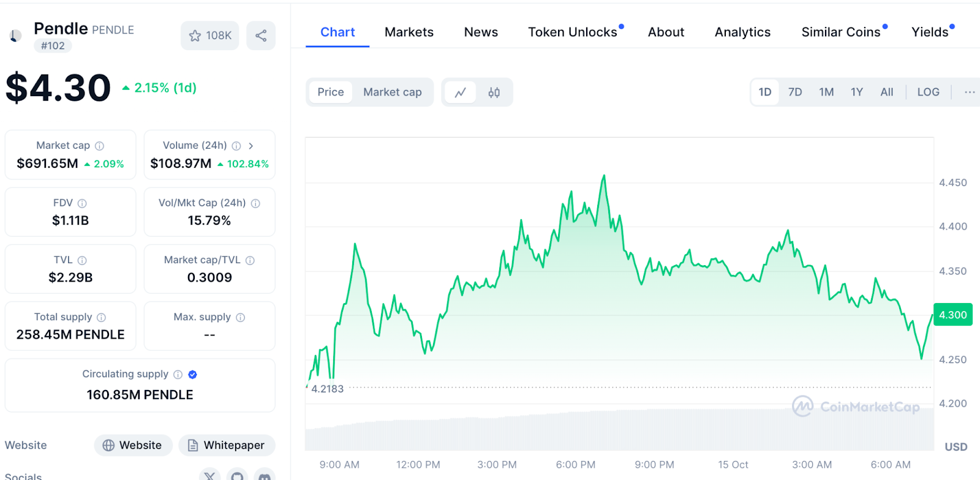The height and width of the screenshot is (480, 980).
Task: Click the share icon button
Action: 261,36
